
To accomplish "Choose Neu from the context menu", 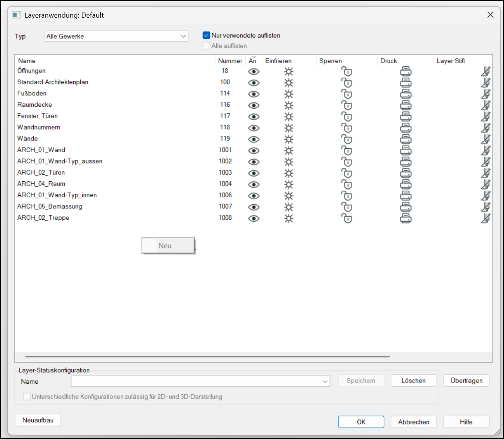I will click(168, 246).
